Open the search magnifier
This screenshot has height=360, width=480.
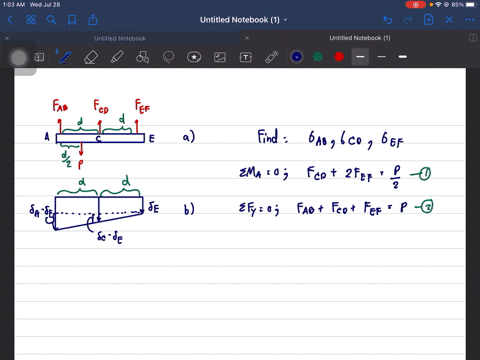coord(51,20)
